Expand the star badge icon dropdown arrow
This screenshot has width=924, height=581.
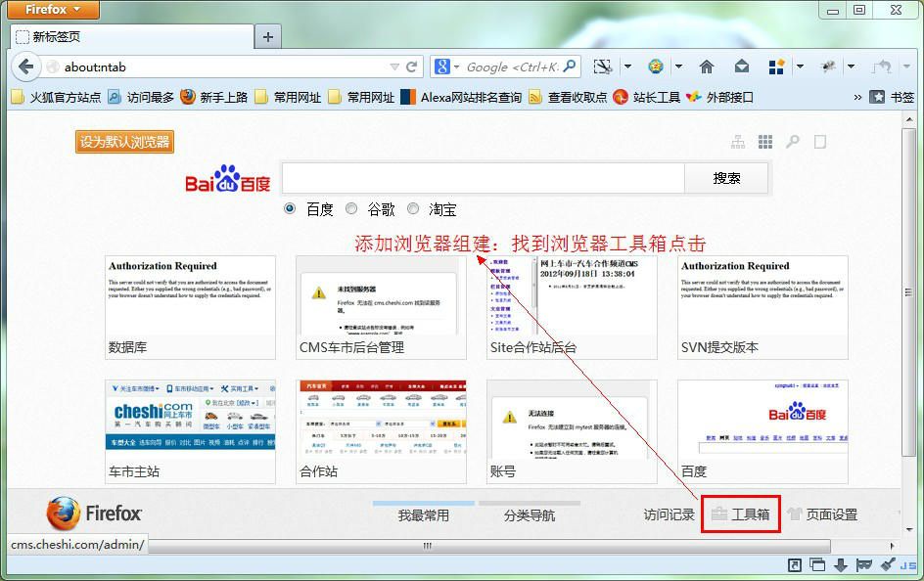tap(678, 67)
